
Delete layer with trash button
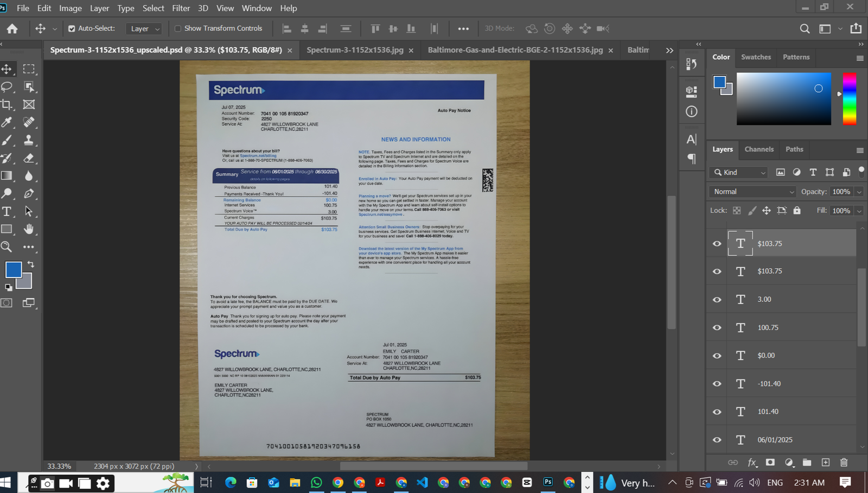click(x=844, y=463)
